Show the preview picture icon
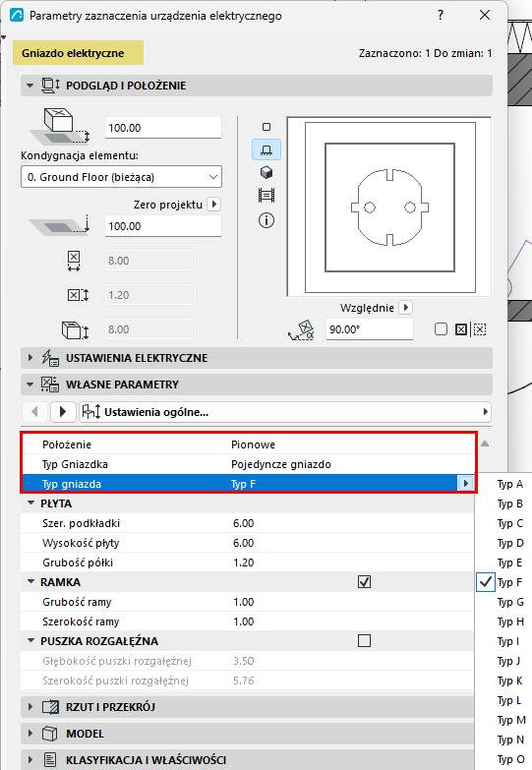 tap(266, 196)
